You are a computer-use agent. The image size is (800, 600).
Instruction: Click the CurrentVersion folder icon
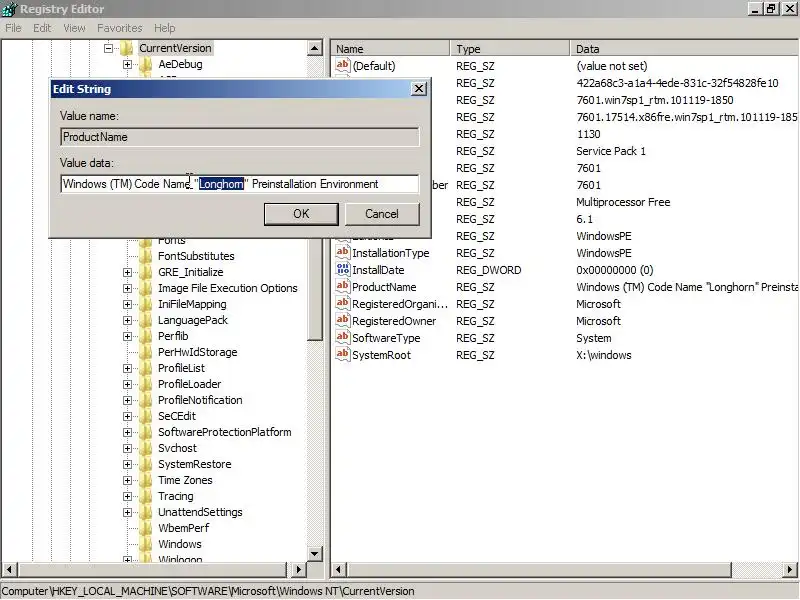click(127, 48)
